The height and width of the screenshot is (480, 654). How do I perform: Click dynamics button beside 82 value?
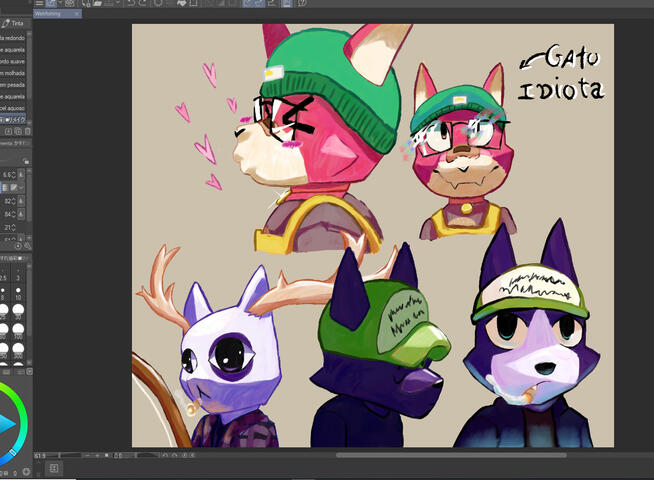(x=20, y=201)
